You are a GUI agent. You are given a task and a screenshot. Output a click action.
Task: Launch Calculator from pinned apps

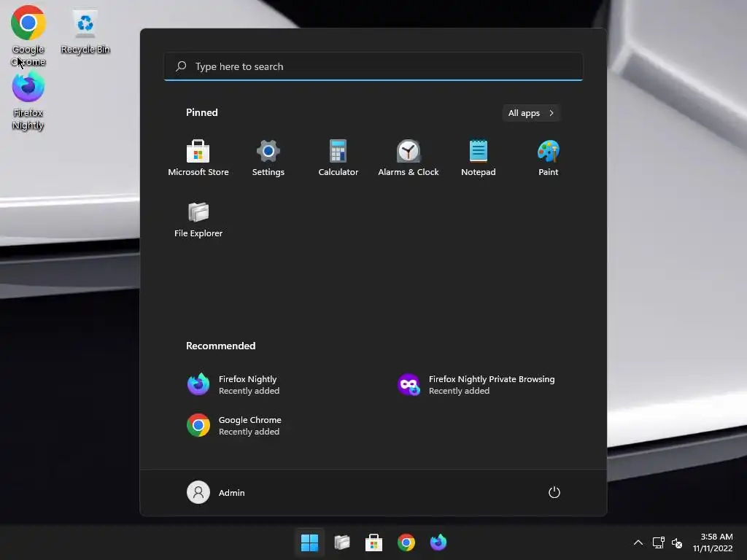tap(338, 157)
